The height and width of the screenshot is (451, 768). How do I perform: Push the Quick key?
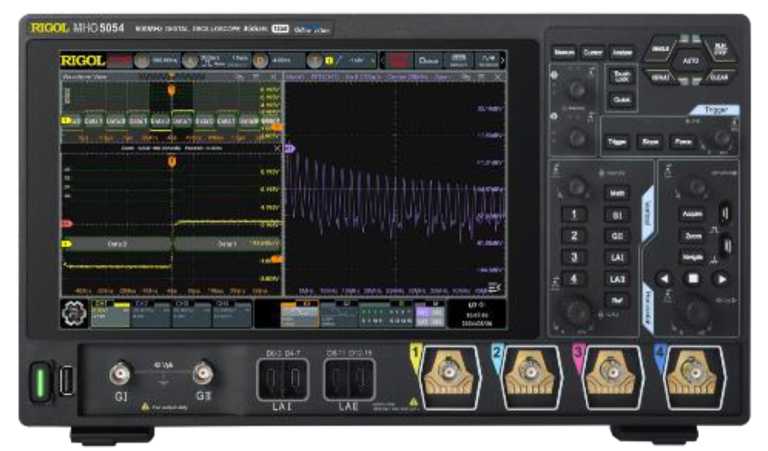[622, 100]
